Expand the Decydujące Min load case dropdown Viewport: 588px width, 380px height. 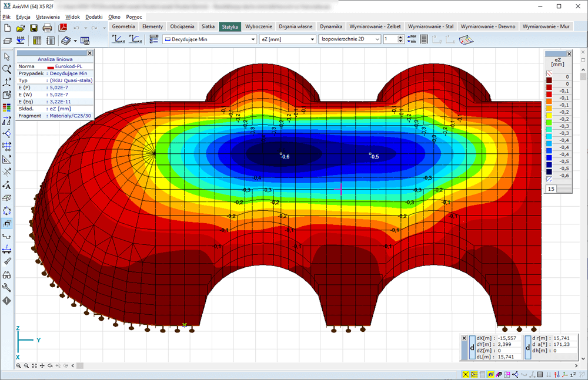tap(253, 39)
